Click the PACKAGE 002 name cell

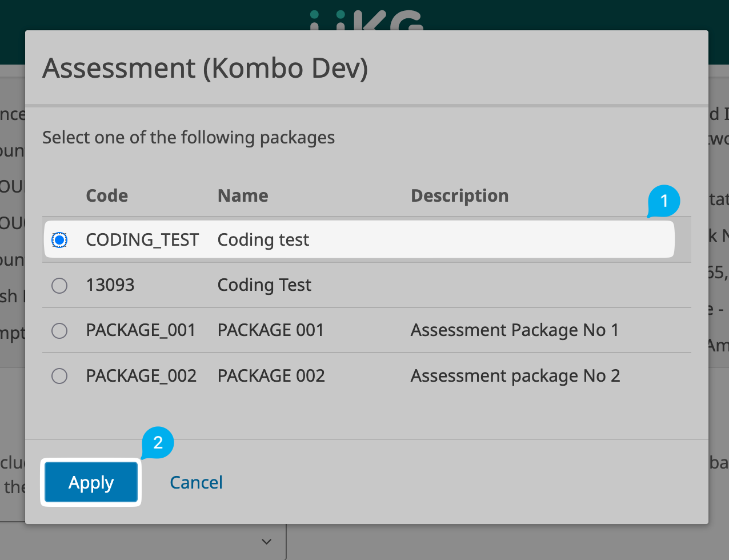[x=271, y=376]
